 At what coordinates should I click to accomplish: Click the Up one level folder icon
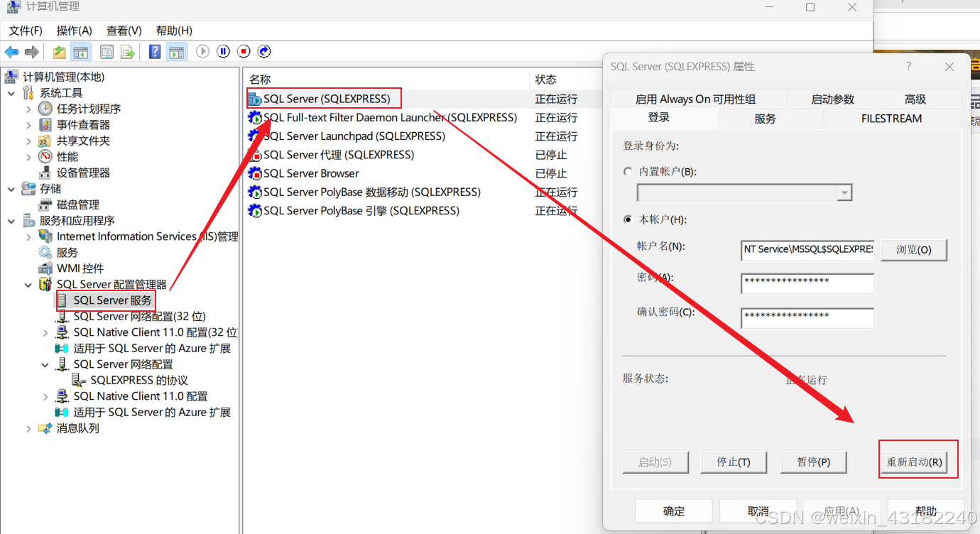coord(60,52)
